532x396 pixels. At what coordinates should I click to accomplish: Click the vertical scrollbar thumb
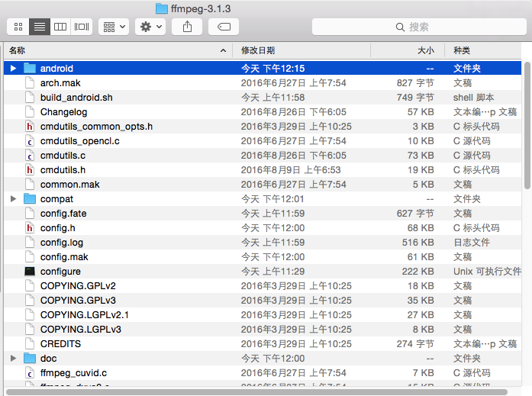(x=527, y=125)
